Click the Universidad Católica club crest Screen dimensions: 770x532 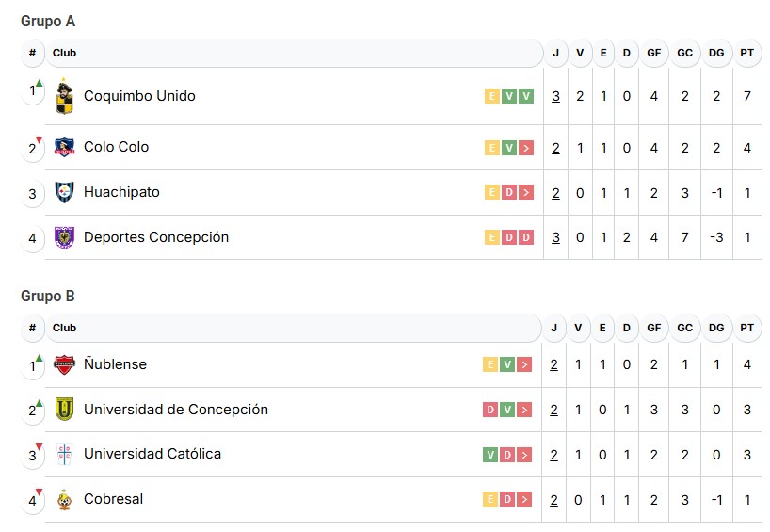[64, 454]
